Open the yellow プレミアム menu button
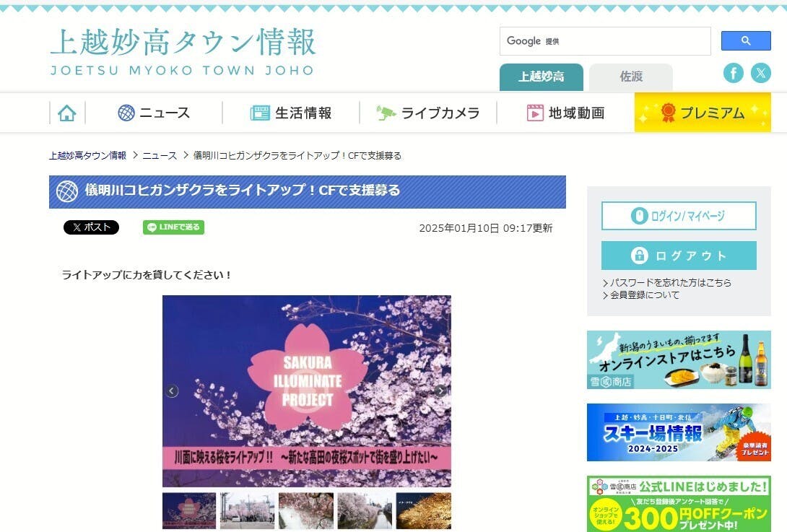Screen dimensions: 787x532 click(703, 113)
